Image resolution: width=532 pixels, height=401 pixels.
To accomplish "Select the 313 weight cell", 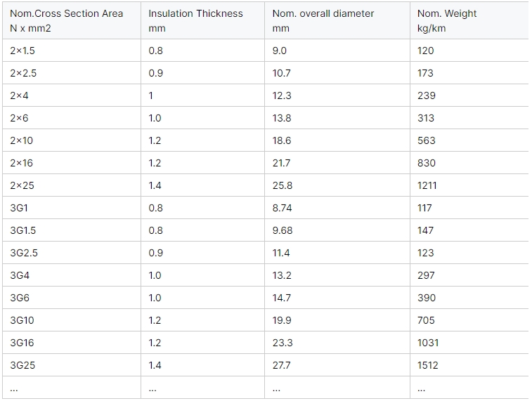I will (469, 117).
